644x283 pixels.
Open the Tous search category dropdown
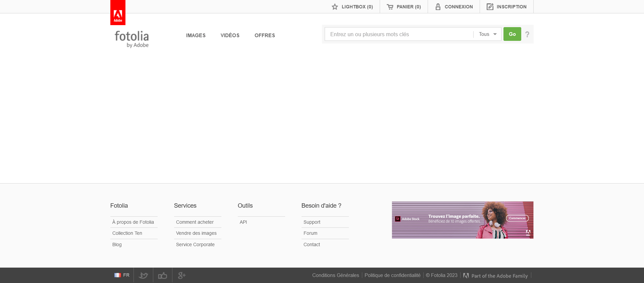coord(487,34)
